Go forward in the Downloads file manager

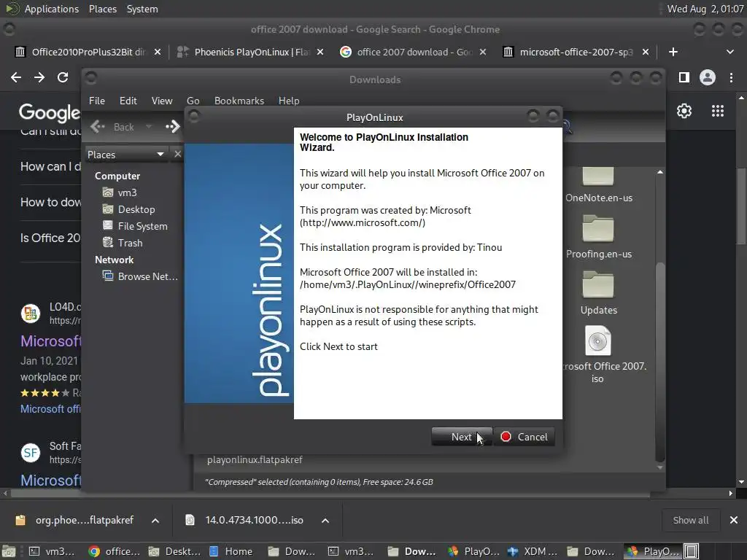pyautogui.click(x=172, y=127)
